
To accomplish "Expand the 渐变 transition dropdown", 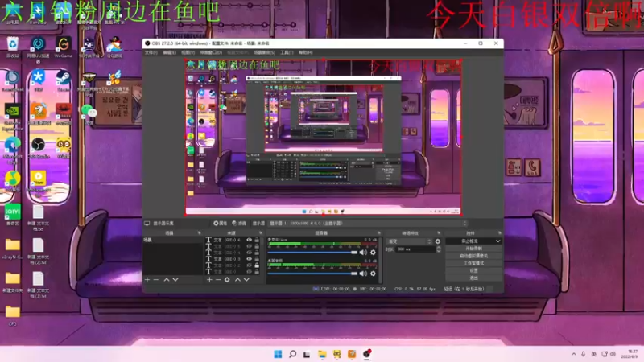I will tap(410, 241).
